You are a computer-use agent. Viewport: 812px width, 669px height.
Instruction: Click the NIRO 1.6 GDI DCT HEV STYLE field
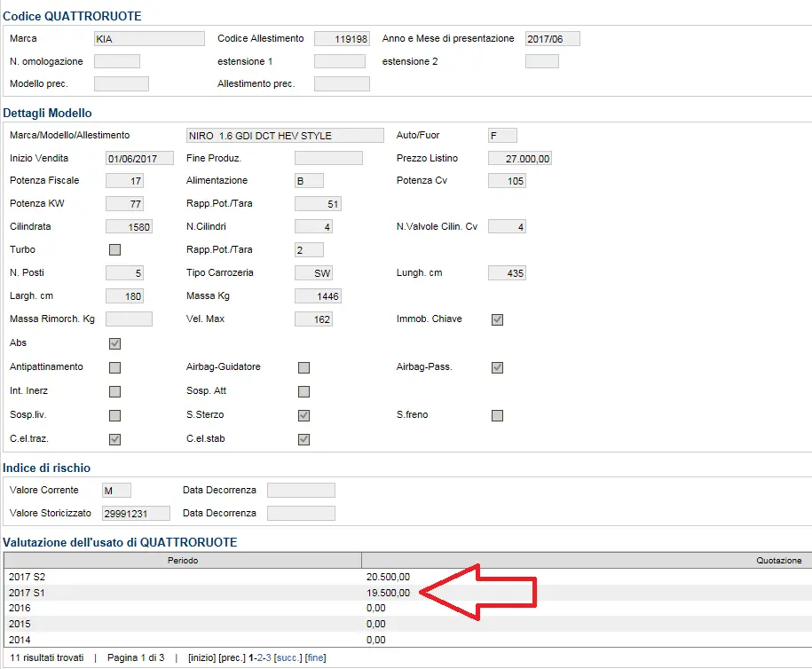pos(286,136)
